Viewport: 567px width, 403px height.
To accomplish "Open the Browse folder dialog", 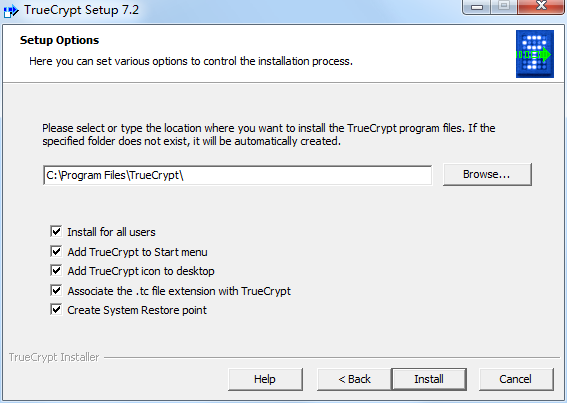I will pyautogui.click(x=487, y=174).
